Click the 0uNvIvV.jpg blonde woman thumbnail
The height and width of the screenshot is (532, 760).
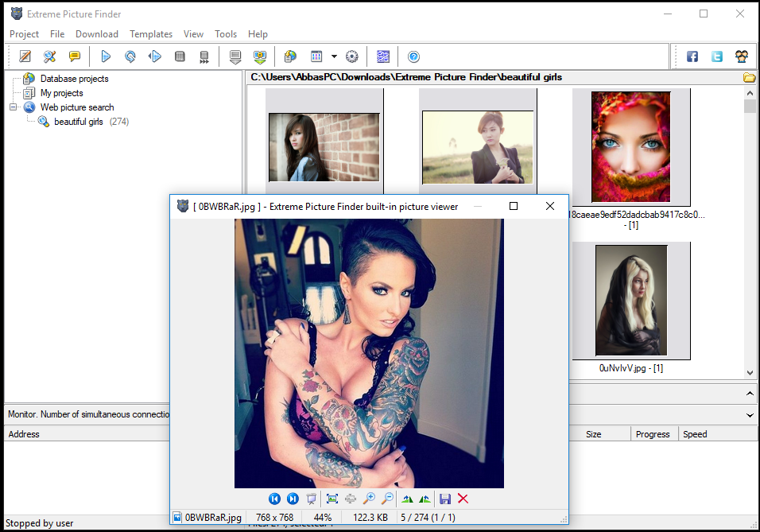click(x=631, y=301)
